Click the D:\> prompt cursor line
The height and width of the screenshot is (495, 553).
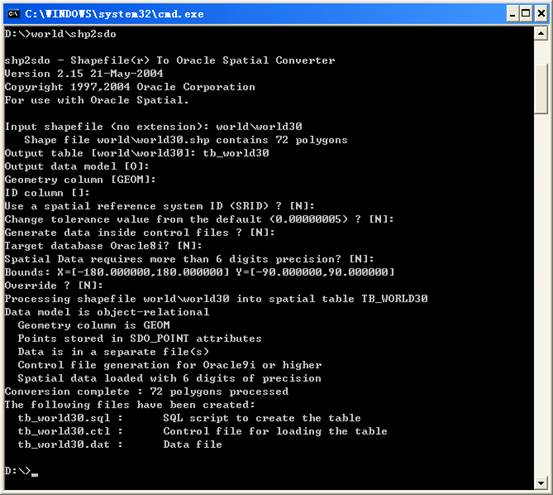[21, 471]
